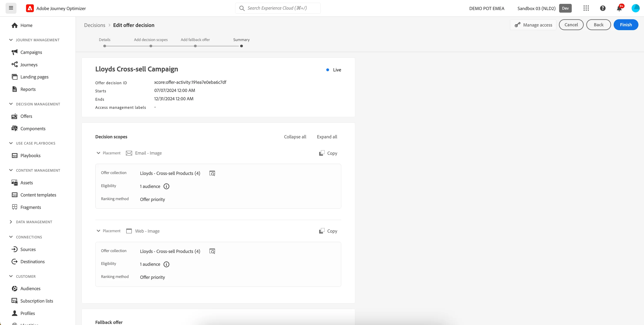Expand the Data Management section
Screen dimensions: 644x325
coord(11,222)
